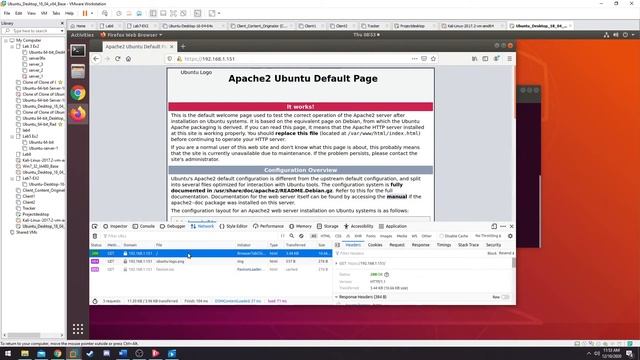Toggle Firefox sidebar view icon

pos(485,59)
